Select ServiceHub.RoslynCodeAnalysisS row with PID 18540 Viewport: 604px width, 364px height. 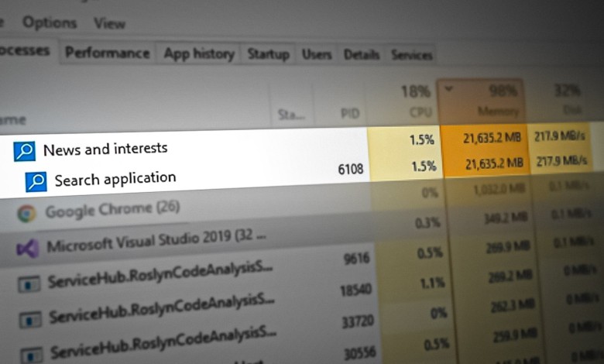162,310
